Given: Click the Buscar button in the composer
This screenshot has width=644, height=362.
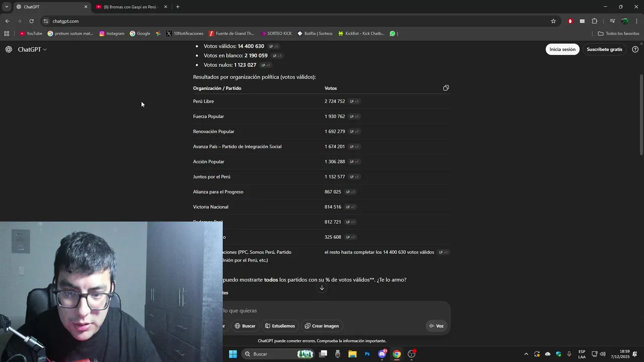Looking at the screenshot, I should pos(245,326).
